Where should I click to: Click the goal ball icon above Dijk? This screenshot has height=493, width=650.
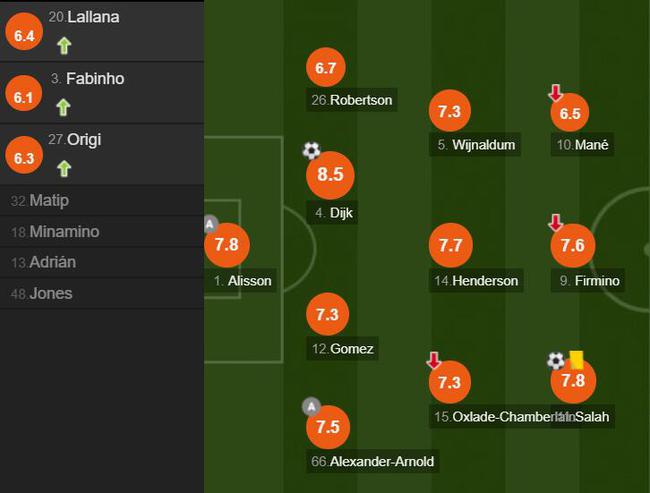tap(311, 150)
